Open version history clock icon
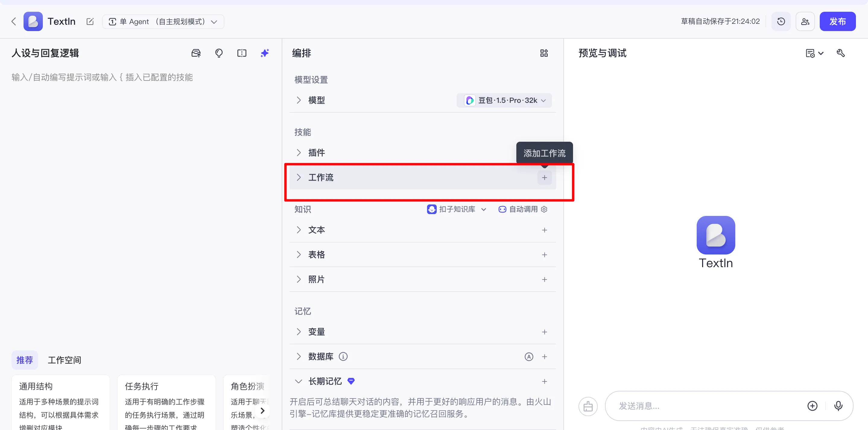This screenshot has width=868, height=430. pos(781,22)
